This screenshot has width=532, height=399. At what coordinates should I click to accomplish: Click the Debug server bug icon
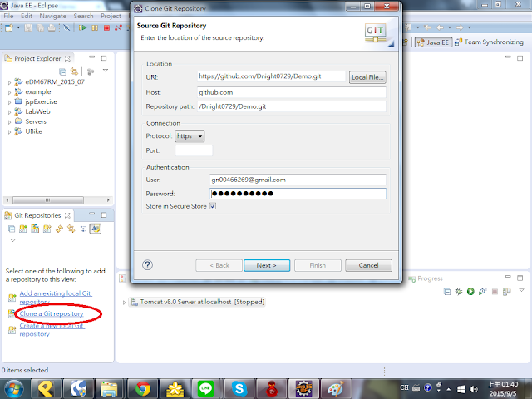point(459,292)
